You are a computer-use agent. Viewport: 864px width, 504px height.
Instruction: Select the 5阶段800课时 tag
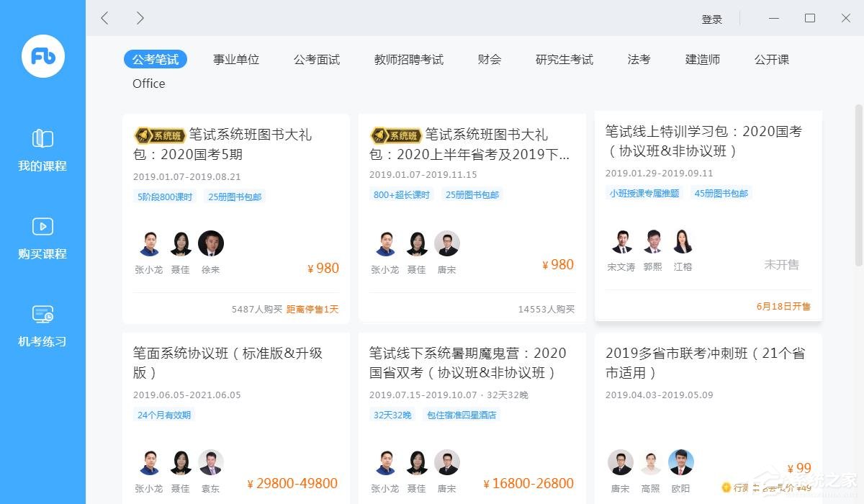164,195
